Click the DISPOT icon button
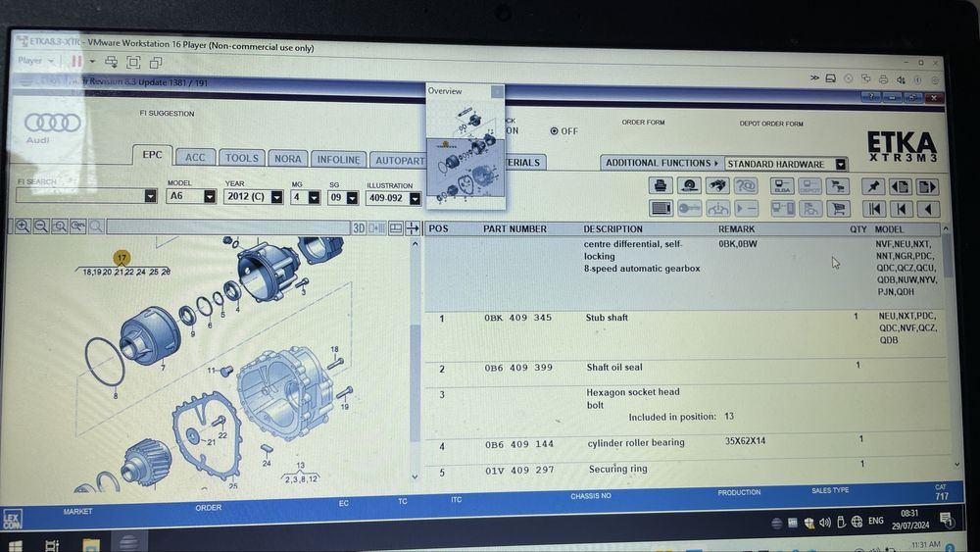The width and height of the screenshot is (980, 552). pyautogui.click(x=809, y=186)
